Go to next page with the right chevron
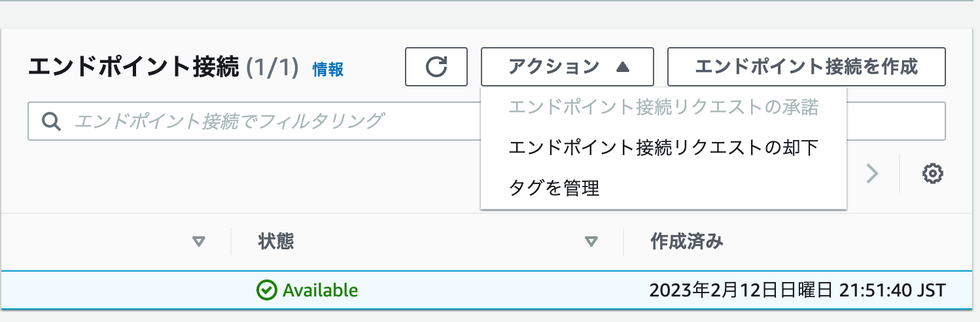Screen dimensions: 980x322 click(872, 173)
